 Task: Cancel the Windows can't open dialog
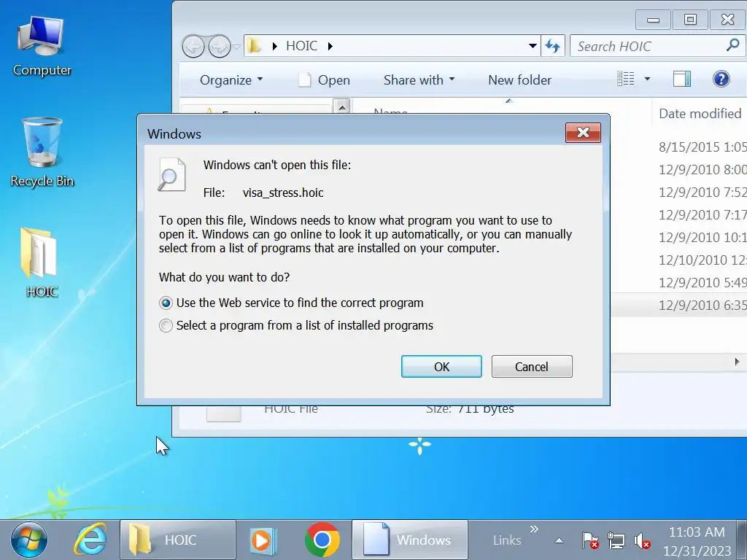point(532,366)
